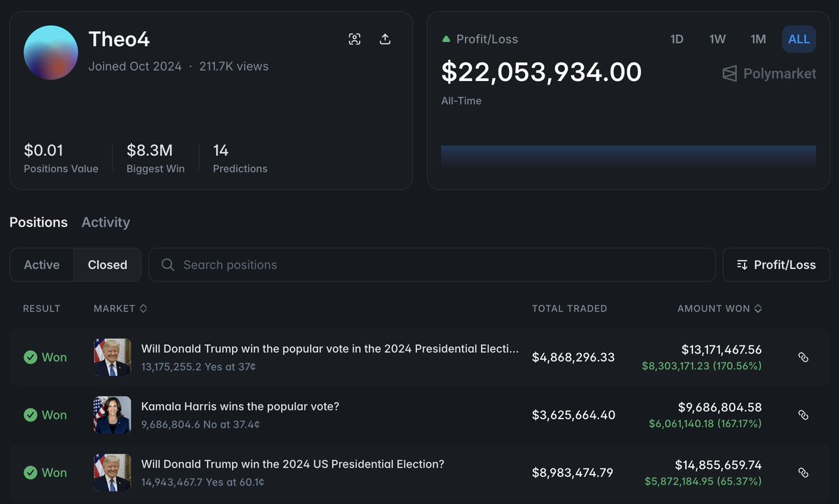Select the ALL profit timeframe

click(799, 39)
